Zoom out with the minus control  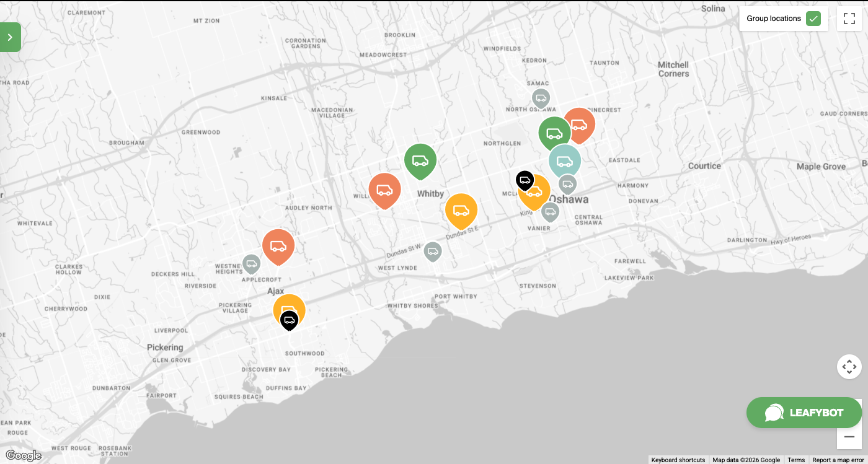pyautogui.click(x=849, y=437)
